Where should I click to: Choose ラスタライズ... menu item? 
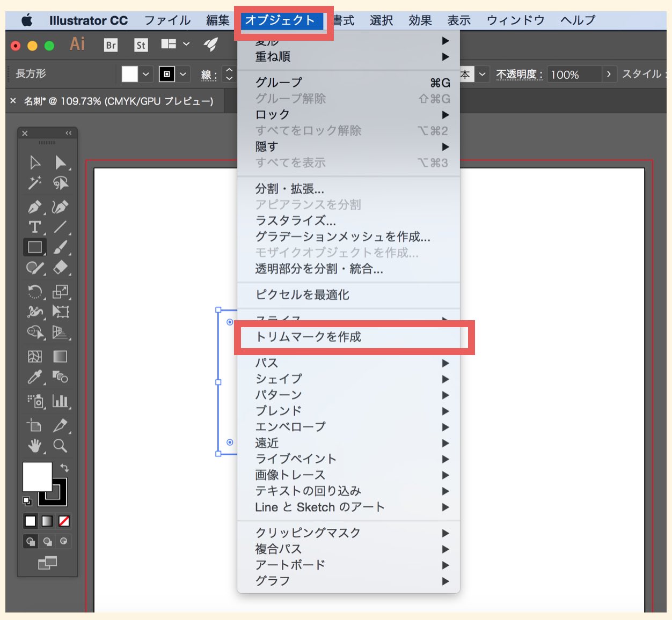click(348, 221)
